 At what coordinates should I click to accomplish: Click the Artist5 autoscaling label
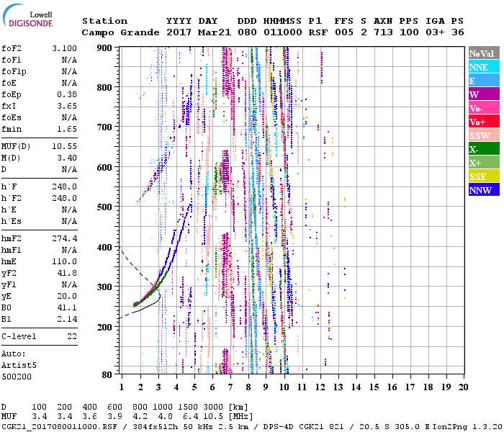19,366
